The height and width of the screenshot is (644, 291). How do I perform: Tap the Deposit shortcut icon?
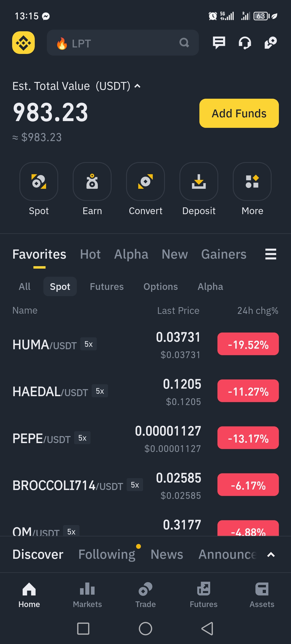199,181
